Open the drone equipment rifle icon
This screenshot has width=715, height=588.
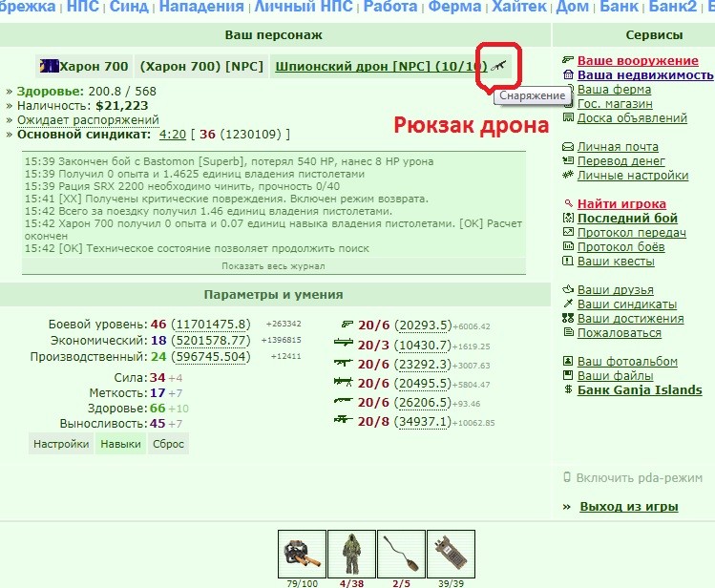[499, 66]
